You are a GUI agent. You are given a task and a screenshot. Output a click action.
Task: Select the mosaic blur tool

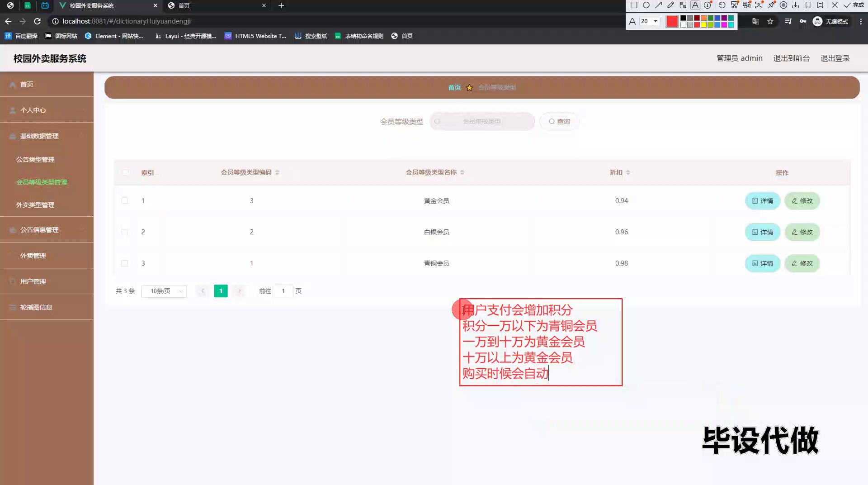(x=683, y=5)
